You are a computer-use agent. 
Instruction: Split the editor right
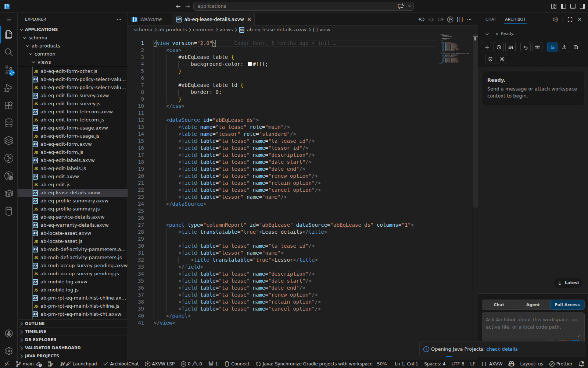pos(460,19)
